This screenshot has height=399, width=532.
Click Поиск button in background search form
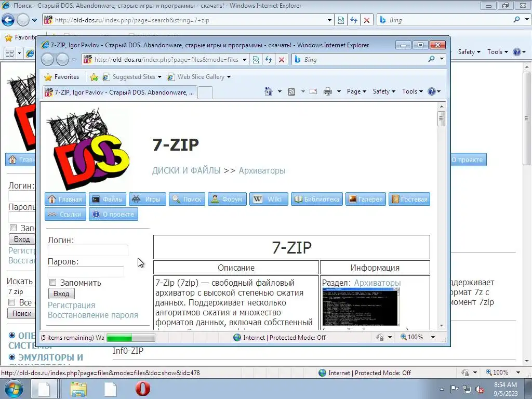pyautogui.click(x=22, y=313)
